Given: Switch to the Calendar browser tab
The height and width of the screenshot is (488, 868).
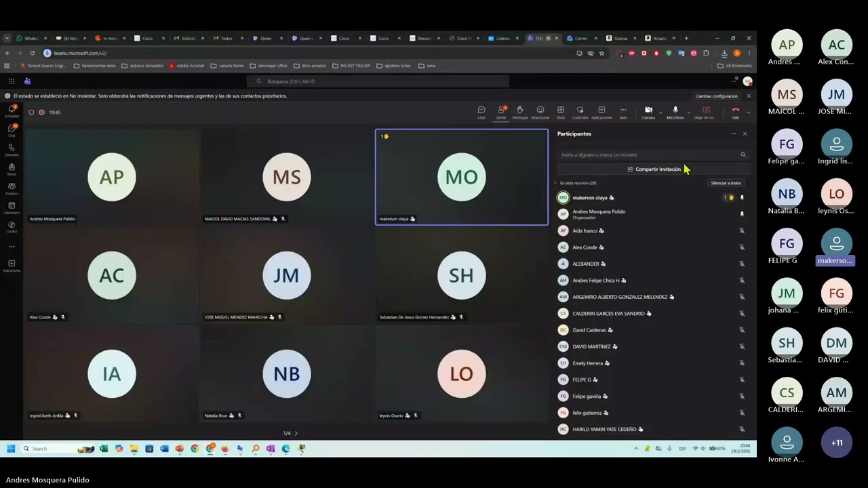Looking at the screenshot, I should [x=503, y=38].
